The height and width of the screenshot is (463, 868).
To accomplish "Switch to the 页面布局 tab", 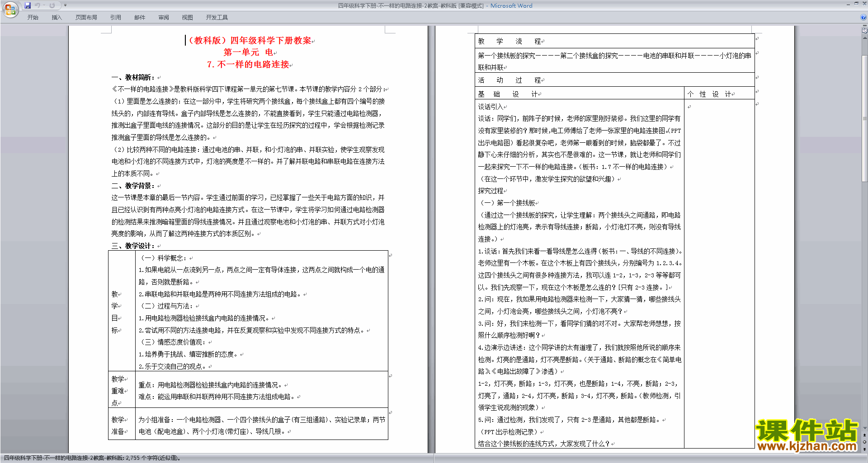I will coord(86,18).
